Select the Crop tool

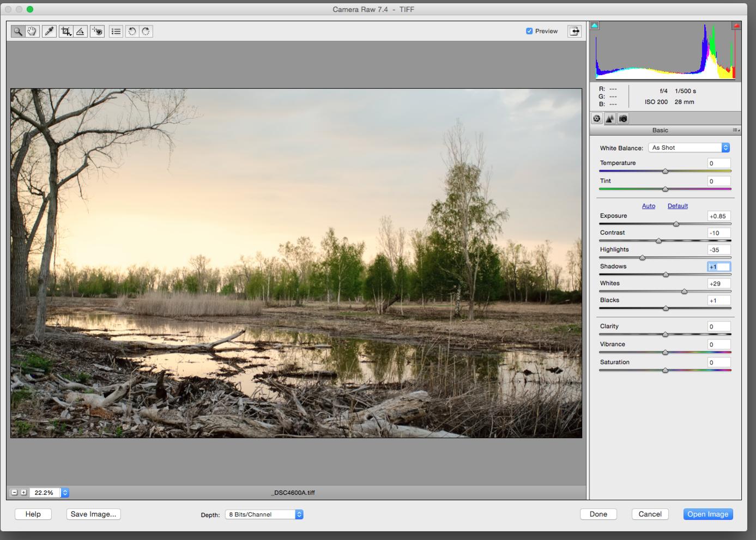66,32
